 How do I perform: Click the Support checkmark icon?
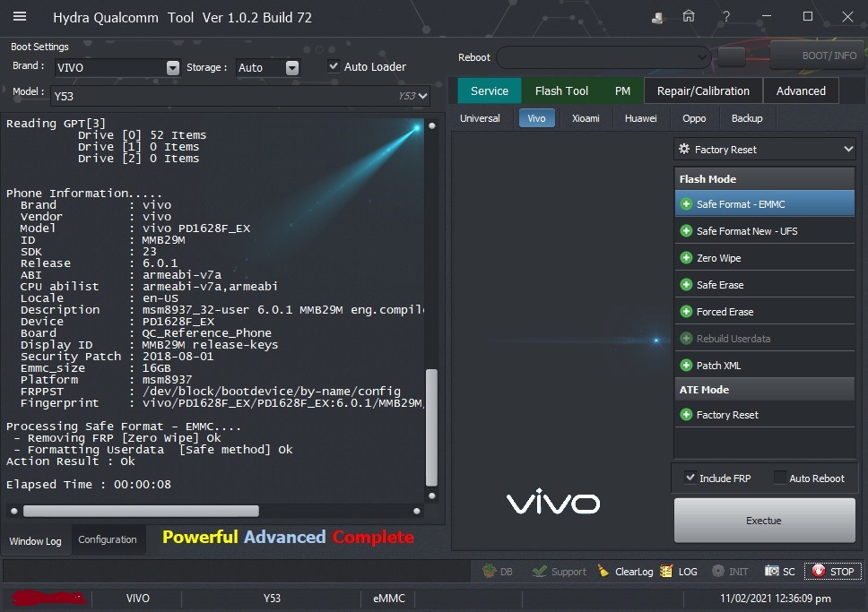559,572
